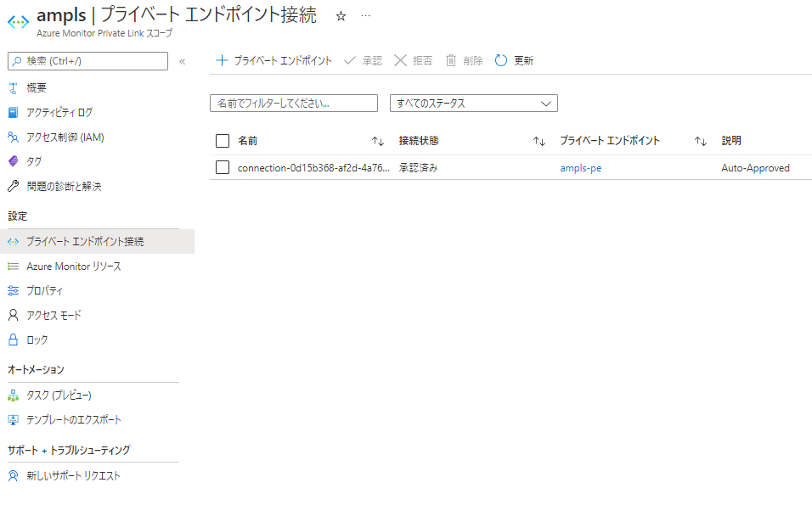Click the Azure Private Link scope icon beside ampls

18,22
